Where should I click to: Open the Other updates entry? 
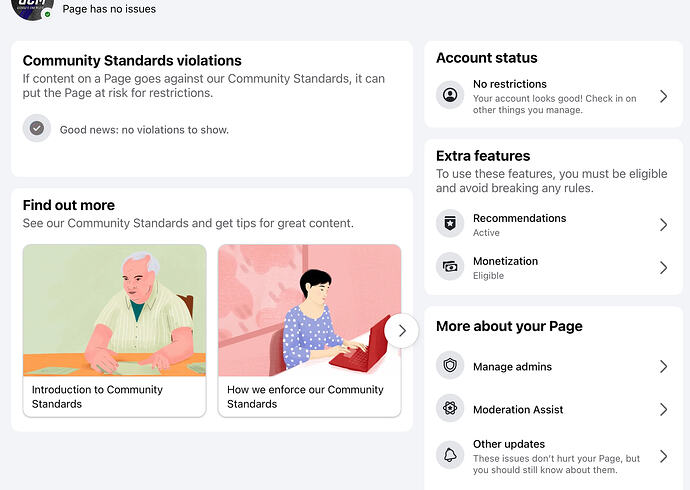[553, 456]
